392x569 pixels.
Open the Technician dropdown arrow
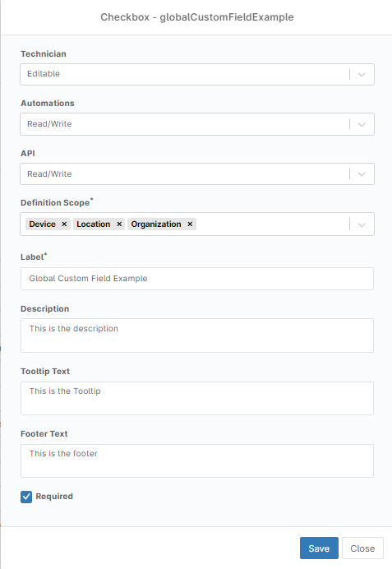362,74
